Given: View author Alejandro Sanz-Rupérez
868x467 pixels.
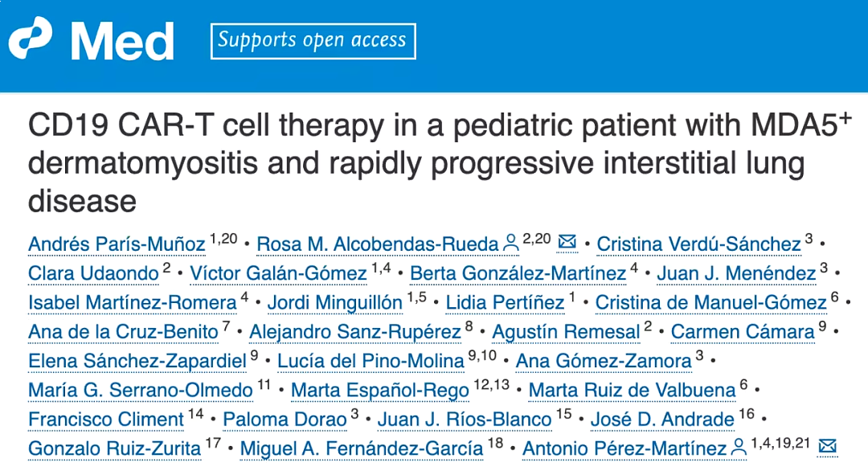Looking at the screenshot, I should pos(355,332).
